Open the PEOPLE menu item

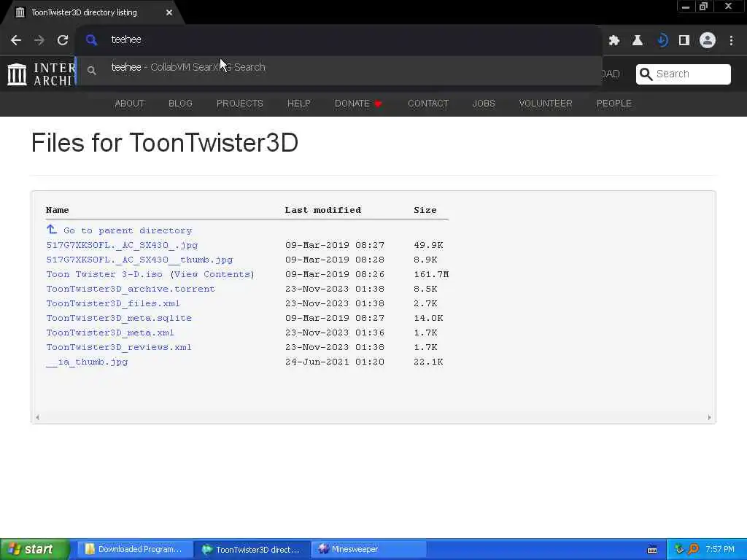(614, 104)
